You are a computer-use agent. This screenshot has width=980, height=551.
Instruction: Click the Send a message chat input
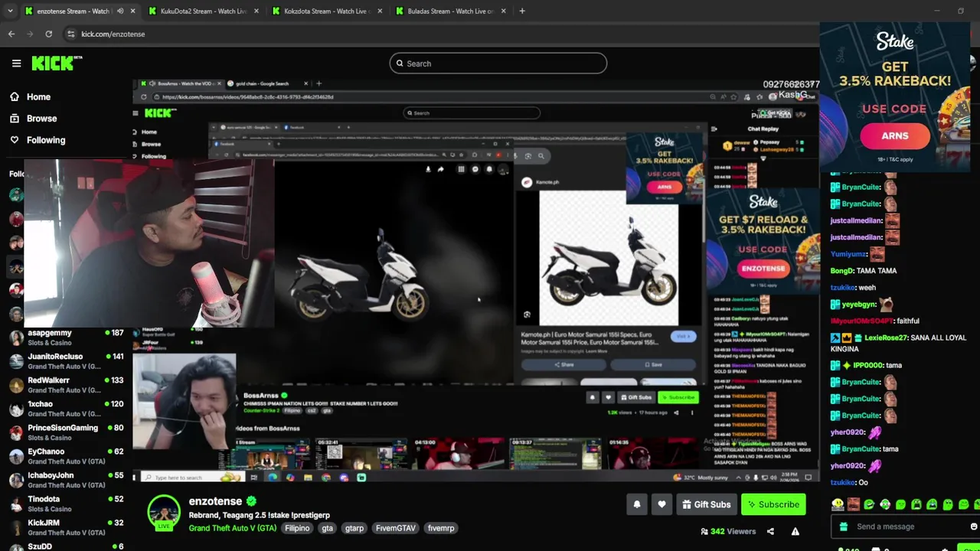[x=903, y=527]
